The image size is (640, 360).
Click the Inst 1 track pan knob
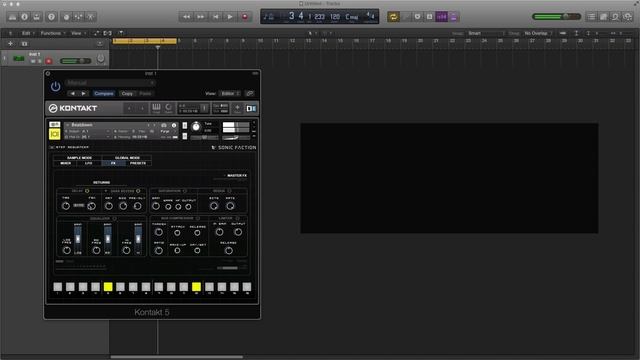click(100, 59)
